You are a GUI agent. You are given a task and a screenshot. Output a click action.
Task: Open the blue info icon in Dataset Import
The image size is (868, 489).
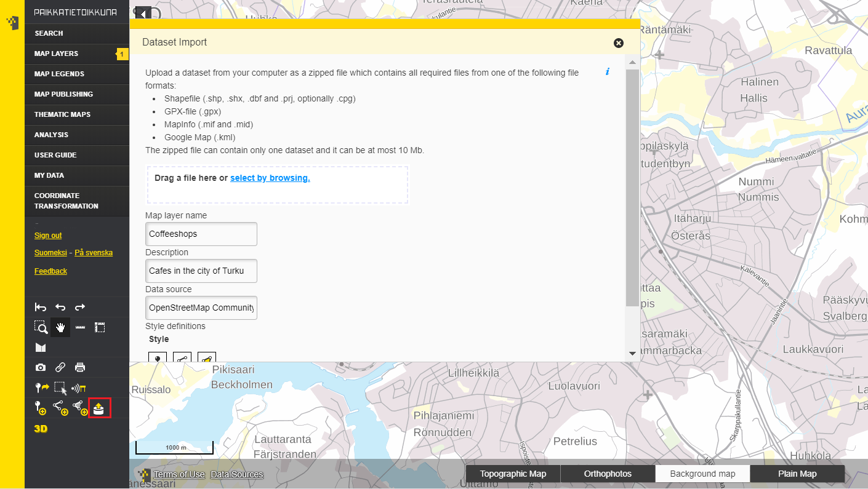(x=608, y=72)
